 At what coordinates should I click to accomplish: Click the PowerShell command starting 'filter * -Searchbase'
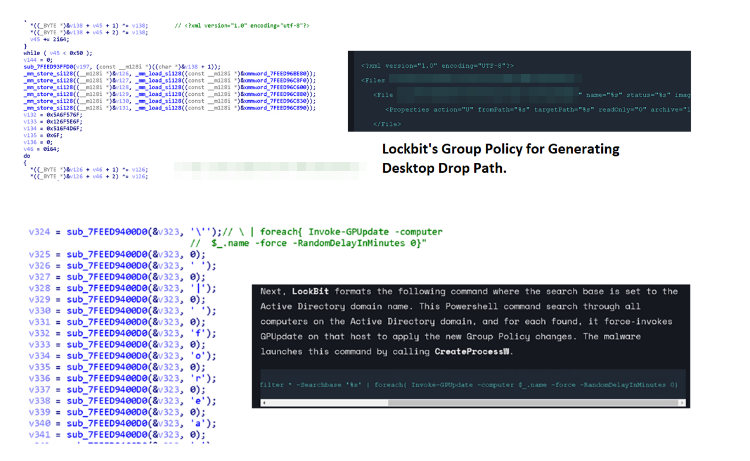coord(469,384)
